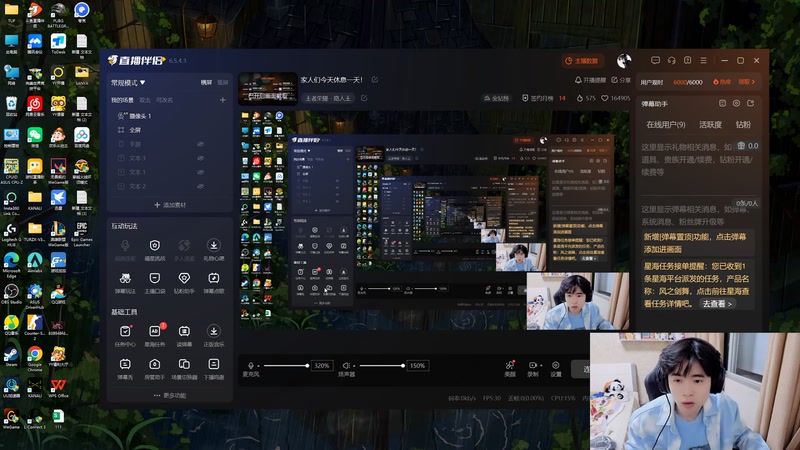
Task: Click the pocket icon beside 弹幕玩法
Action: (155, 278)
